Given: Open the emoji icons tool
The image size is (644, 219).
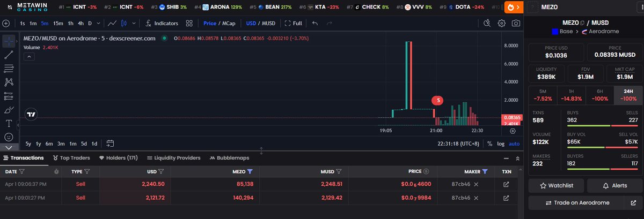Looking at the screenshot, I should [x=9, y=137].
